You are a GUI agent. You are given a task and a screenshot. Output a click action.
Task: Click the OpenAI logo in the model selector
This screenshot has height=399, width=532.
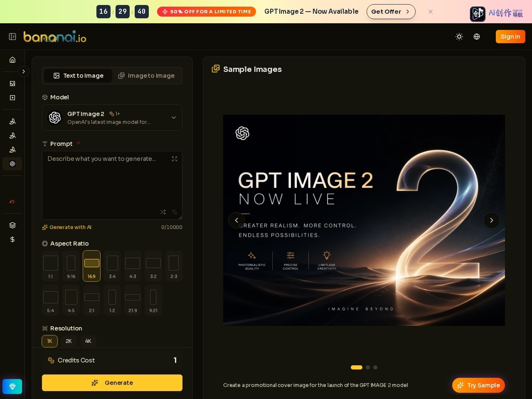(x=55, y=118)
